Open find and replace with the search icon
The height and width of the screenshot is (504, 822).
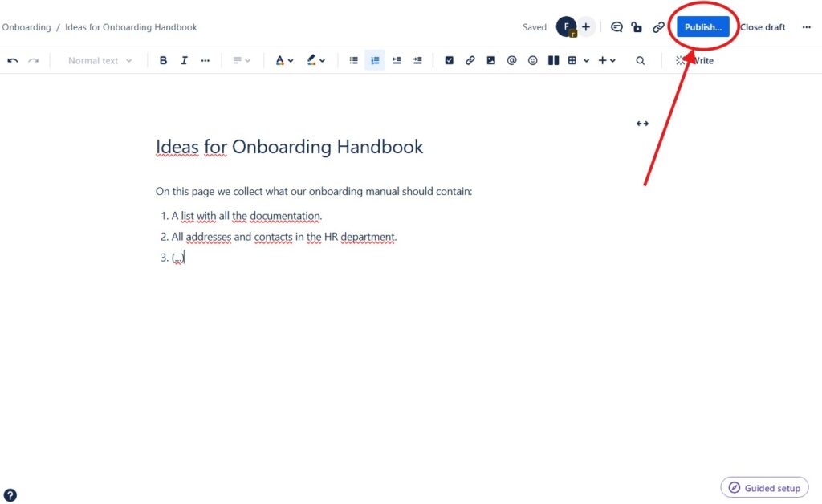pyautogui.click(x=640, y=59)
